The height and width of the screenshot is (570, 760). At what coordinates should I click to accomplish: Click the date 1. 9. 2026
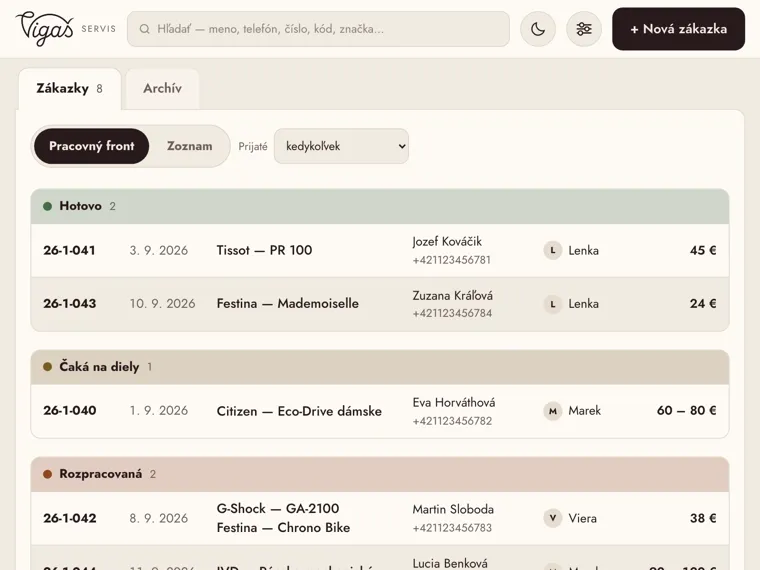[158, 411]
